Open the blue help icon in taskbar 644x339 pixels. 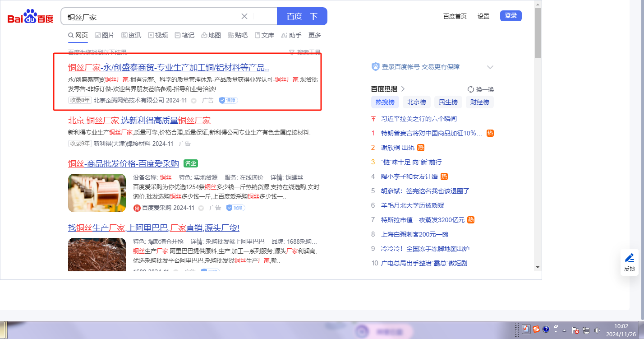pyautogui.click(x=546, y=330)
